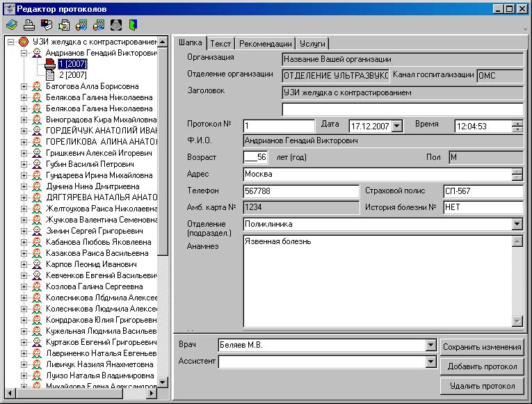The width and height of the screenshot is (532, 404).
Task: Expand the Ассистент combo box
Action: pyautogui.click(x=430, y=362)
